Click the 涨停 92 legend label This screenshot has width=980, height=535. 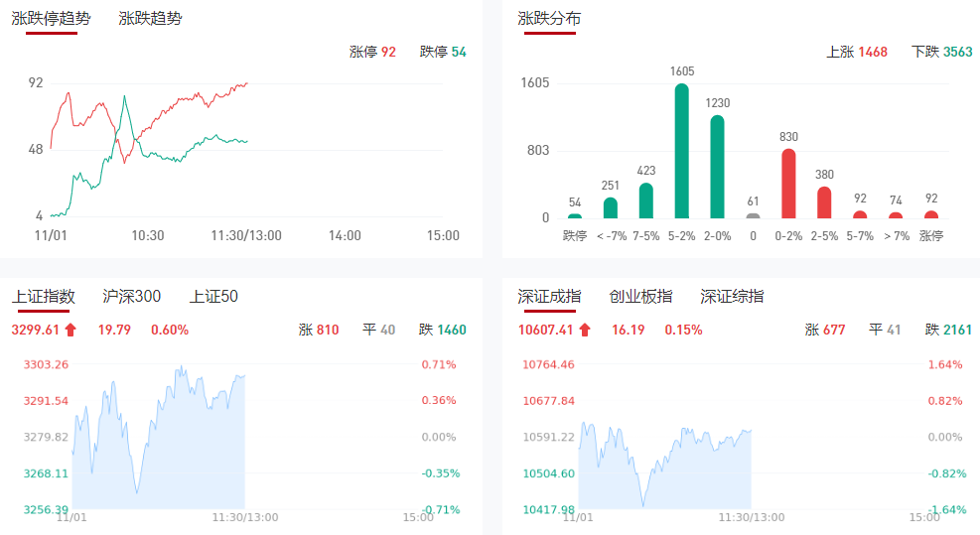pyautogui.click(x=372, y=52)
